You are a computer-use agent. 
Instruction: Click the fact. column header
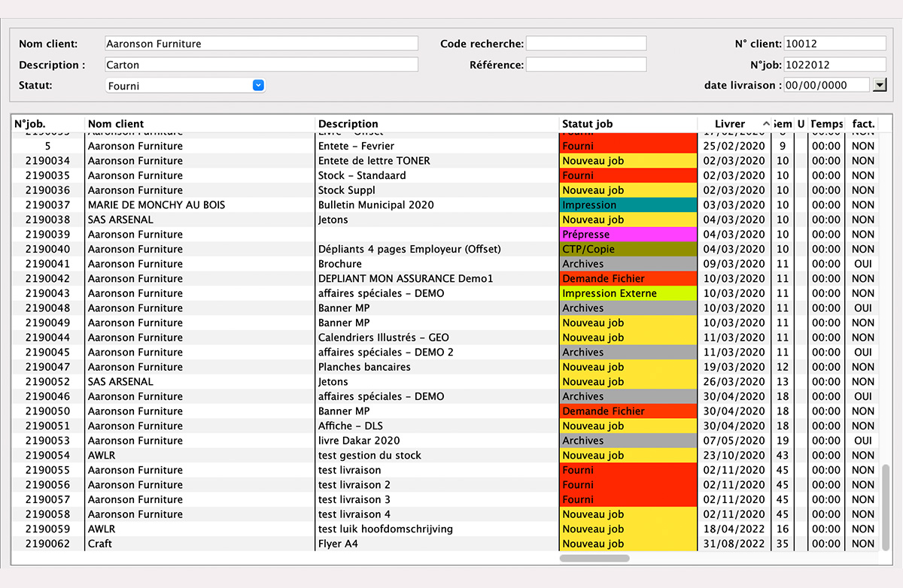point(862,124)
